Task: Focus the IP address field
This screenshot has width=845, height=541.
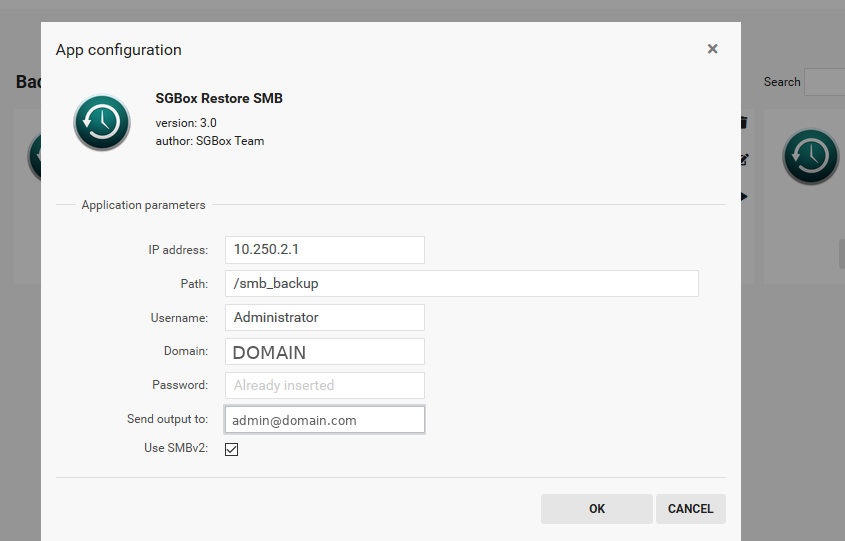Action: coord(324,249)
